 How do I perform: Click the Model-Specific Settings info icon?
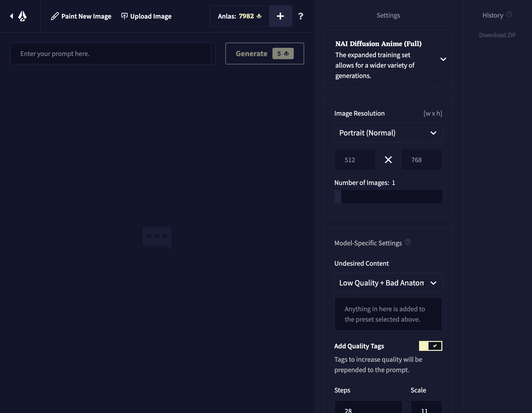pyautogui.click(x=407, y=242)
